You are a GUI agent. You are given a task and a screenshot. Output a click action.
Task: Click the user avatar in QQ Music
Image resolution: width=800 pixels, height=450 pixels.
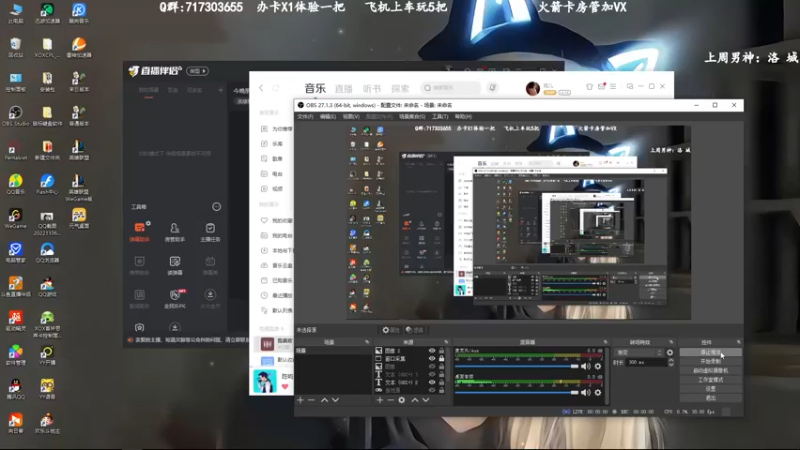tap(533, 88)
